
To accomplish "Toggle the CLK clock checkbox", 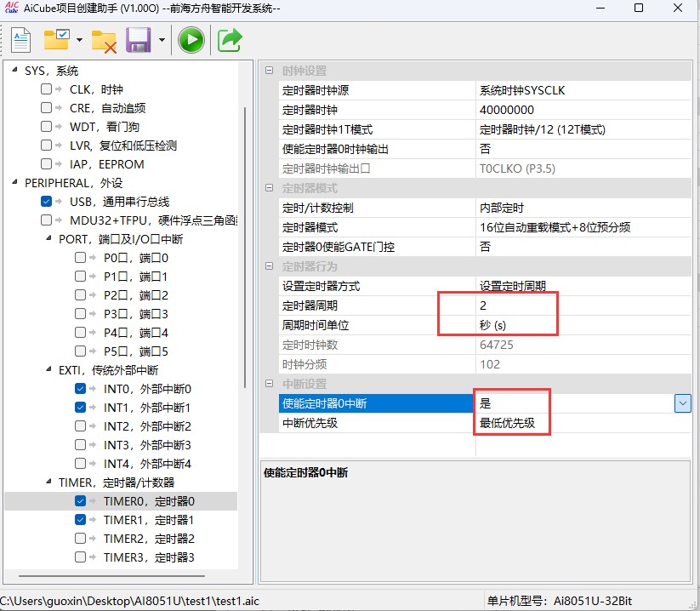I will [x=46, y=89].
